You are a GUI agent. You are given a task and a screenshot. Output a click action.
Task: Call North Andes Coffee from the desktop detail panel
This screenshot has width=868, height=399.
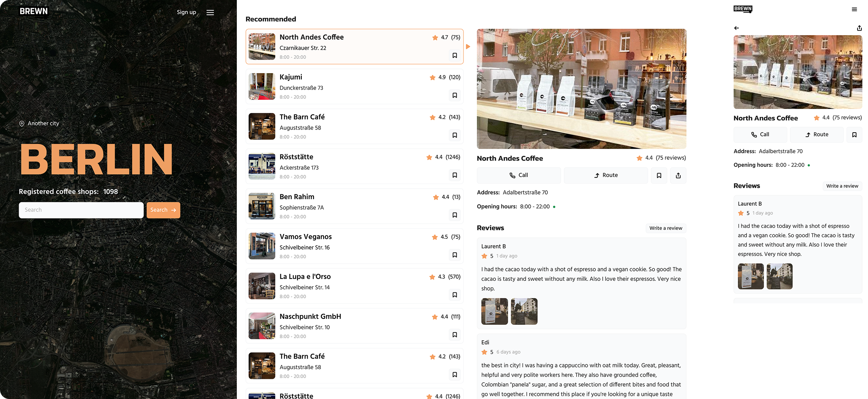point(519,175)
